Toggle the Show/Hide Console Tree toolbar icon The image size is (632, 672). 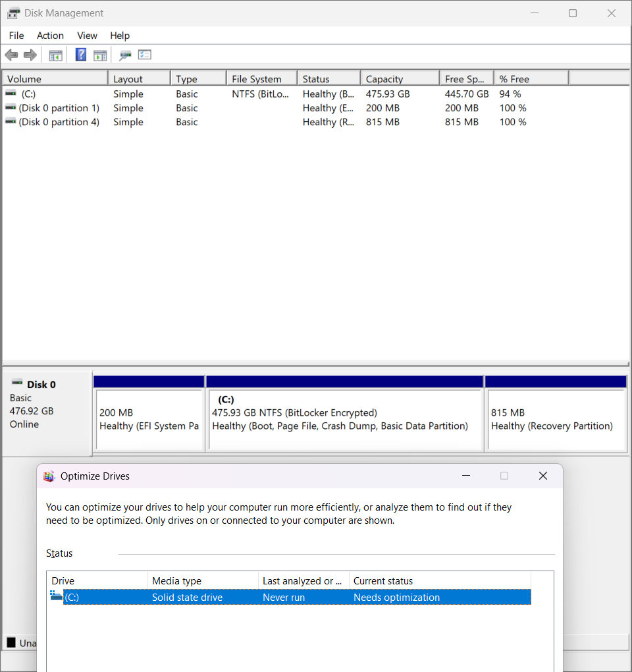(x=56, y=55)
